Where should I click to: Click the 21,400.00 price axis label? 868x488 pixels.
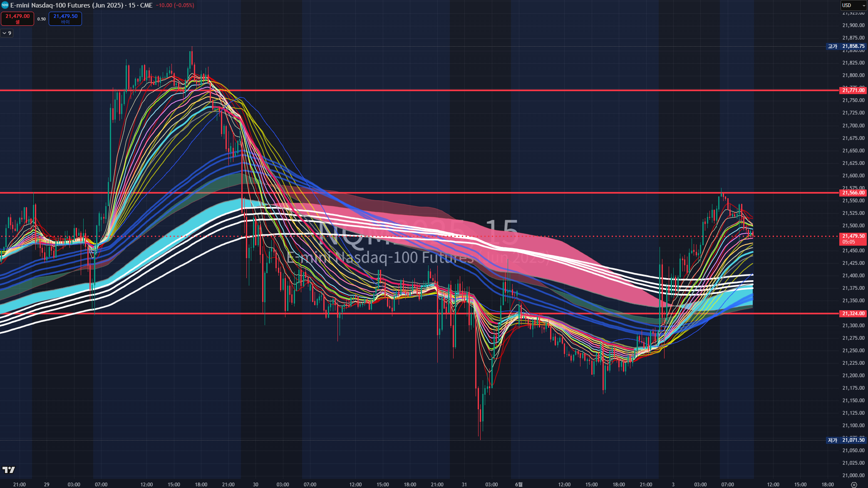pyautogui.click(x=853, y=275)
